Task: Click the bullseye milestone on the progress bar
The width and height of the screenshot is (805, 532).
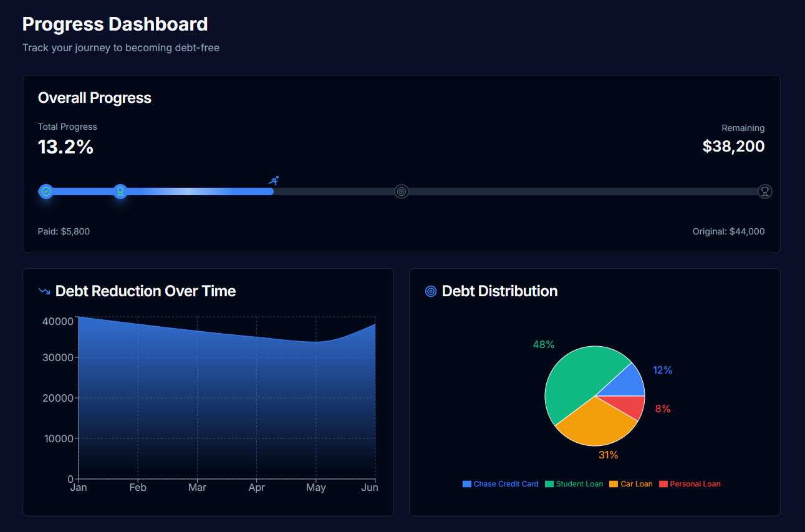Action: tap(401, 191)
